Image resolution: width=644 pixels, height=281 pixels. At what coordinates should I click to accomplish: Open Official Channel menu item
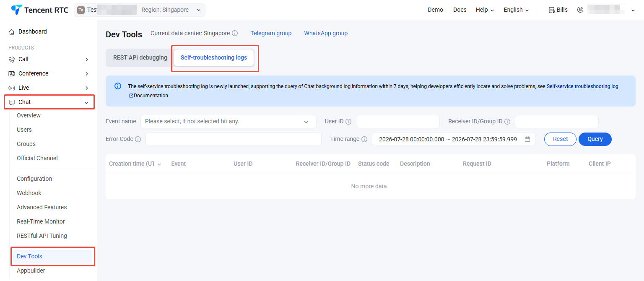click(37, 158)
